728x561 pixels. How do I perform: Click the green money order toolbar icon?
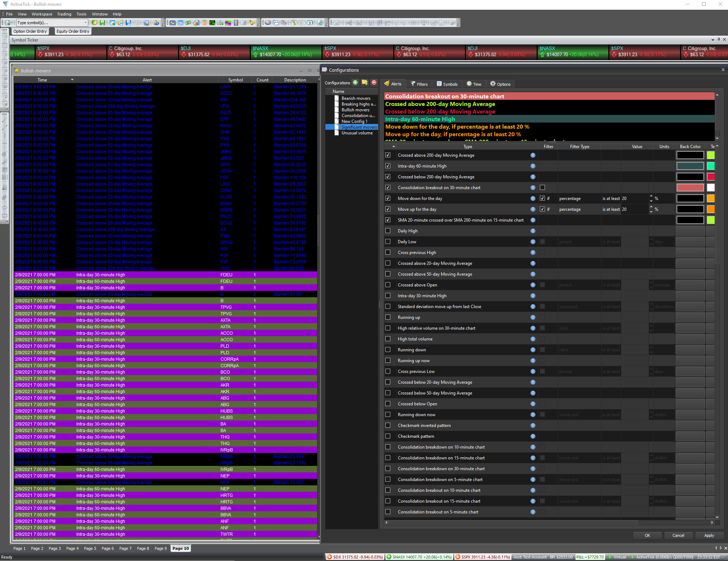(x=188, y=23)
